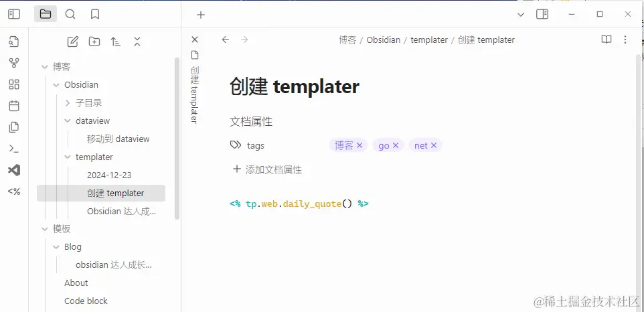Collapse all folders icon in explorer

(137, 42)
